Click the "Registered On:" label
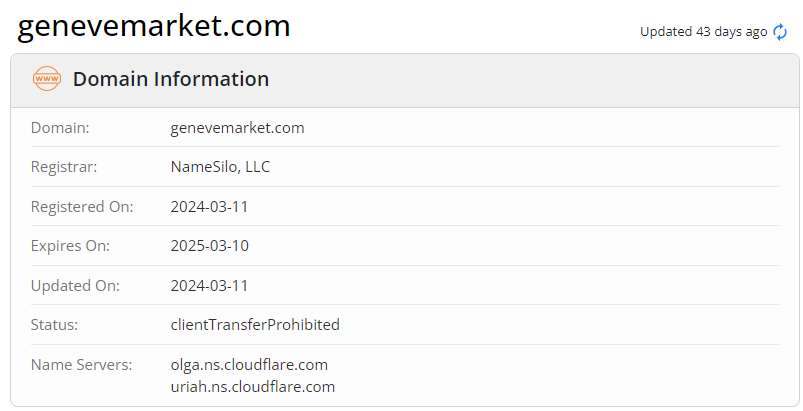 point(82,207)
